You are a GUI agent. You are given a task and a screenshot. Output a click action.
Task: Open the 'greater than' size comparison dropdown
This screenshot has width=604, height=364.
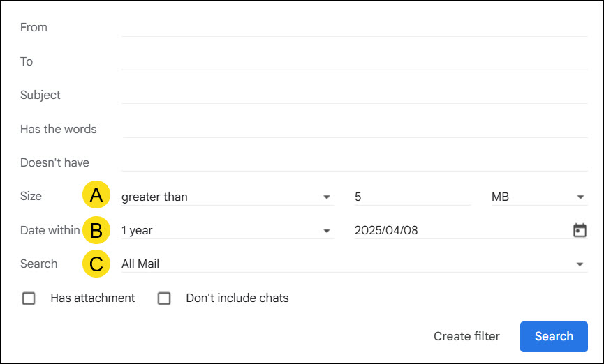[226, 197]
